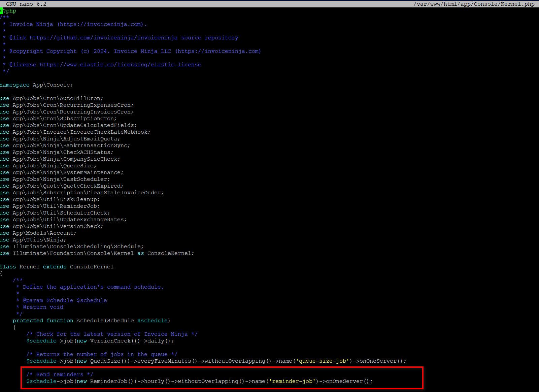Image resolution: width=539 pixels, height=392 pixels.
Task: Click the Define the application's command schedule comment
Action: click(x=90, y=287)
